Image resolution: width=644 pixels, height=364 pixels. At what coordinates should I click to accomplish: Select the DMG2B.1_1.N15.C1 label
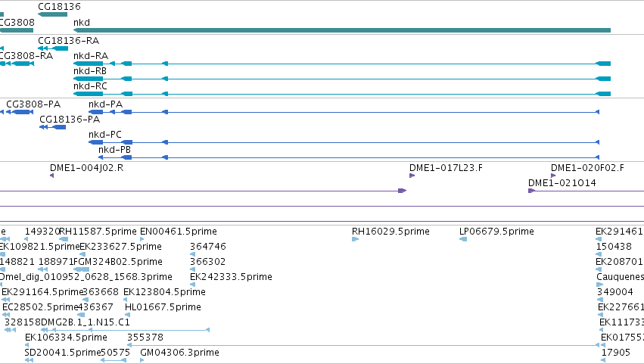86,322
